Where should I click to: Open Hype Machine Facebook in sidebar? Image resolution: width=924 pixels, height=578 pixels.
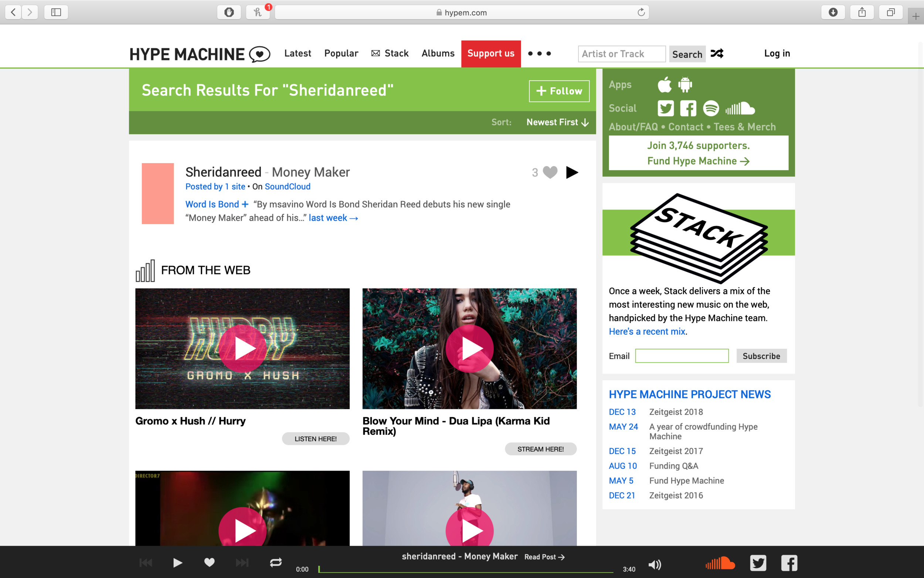[688, 109]
